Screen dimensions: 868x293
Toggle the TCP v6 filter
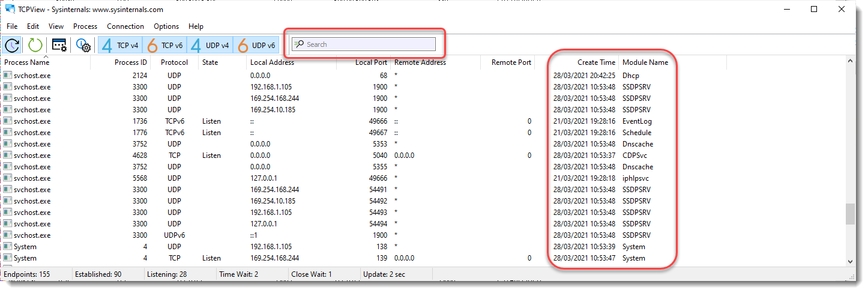(164, 45)
